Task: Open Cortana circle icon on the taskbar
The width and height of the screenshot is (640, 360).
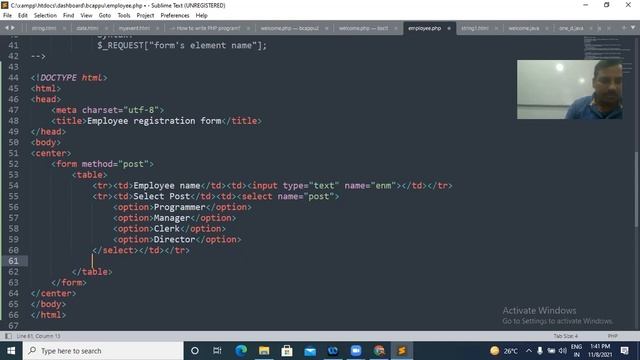Action: click(195, 351)
